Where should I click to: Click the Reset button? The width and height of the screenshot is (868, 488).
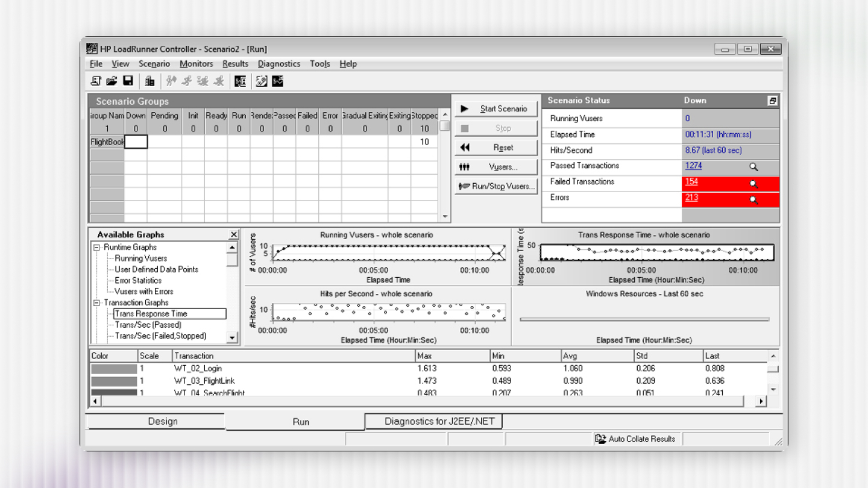tap(495, 148)
